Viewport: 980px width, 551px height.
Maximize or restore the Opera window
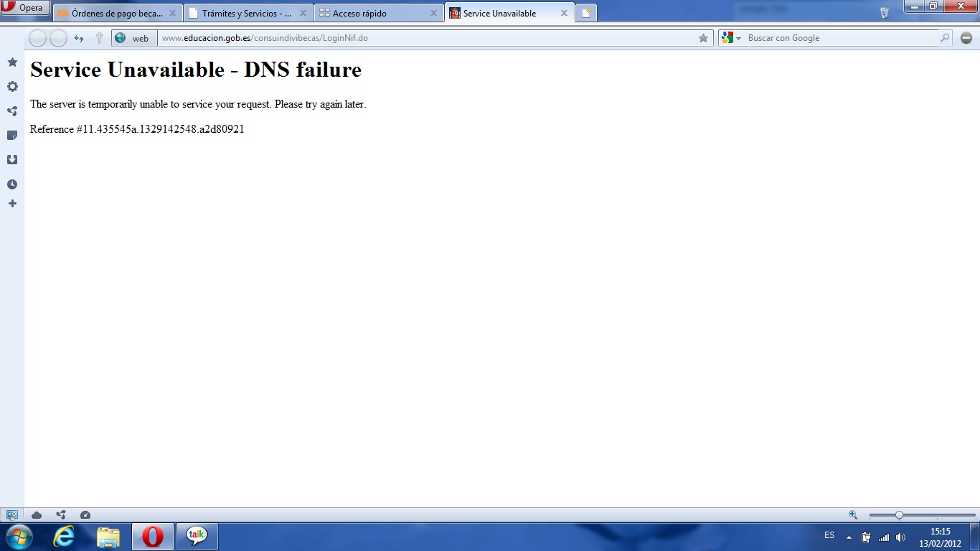933,6
